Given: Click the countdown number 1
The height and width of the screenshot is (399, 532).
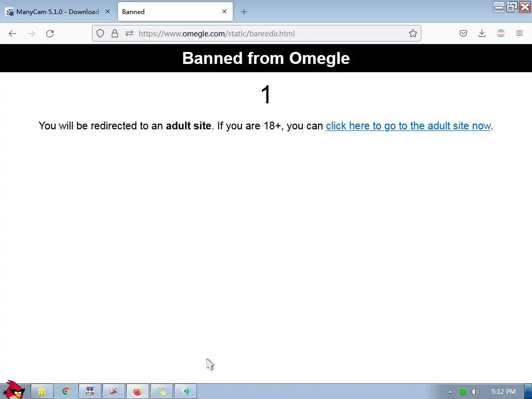Looking at the screenshot, I should [266, 95].
